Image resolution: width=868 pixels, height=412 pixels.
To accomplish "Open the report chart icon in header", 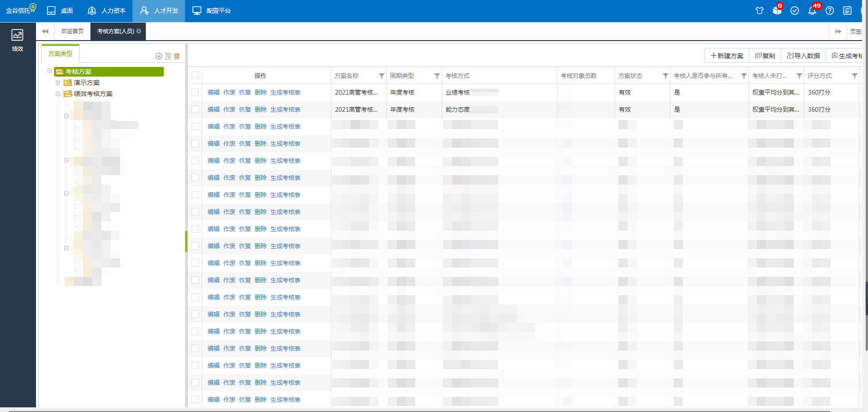I will pyautogui.click(x=847, y=11).
